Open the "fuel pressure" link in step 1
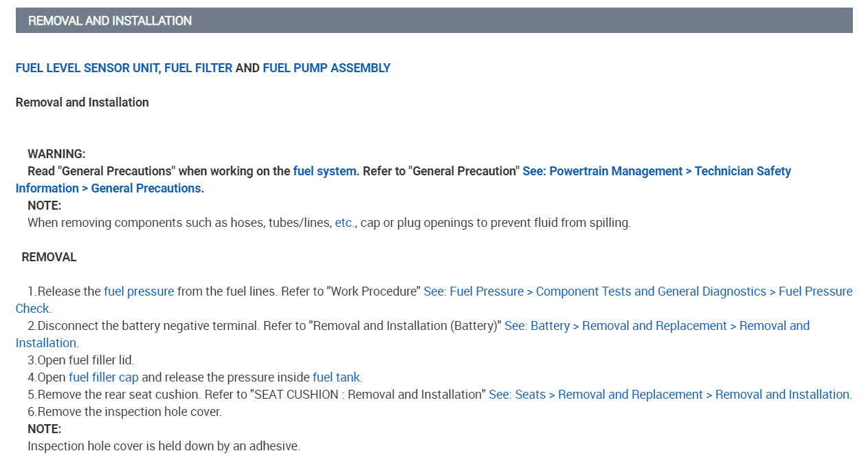The height and width of the screenshot is (473, 868). pyautogui.click(x=139, y=291)
